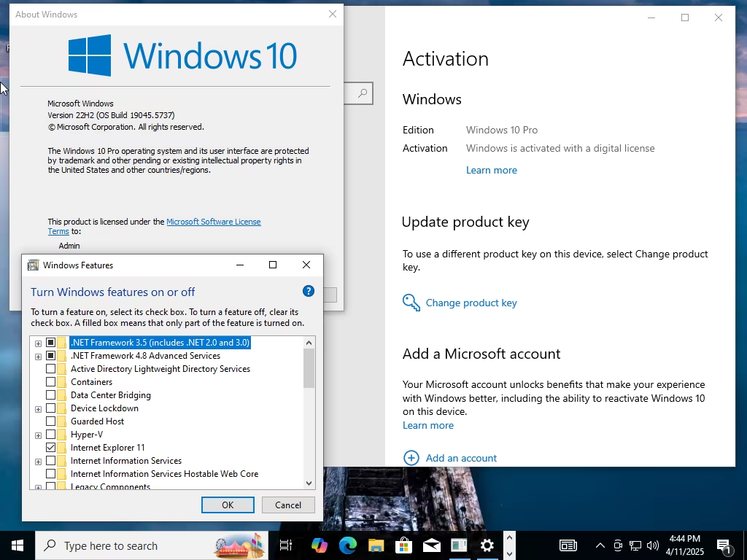Open Task View from taskbar
Viewport: 747px width, 560px height.
point(286,545)
